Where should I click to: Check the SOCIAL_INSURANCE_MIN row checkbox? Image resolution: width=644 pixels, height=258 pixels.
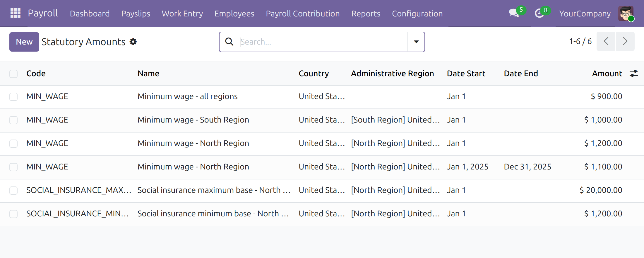13,214
